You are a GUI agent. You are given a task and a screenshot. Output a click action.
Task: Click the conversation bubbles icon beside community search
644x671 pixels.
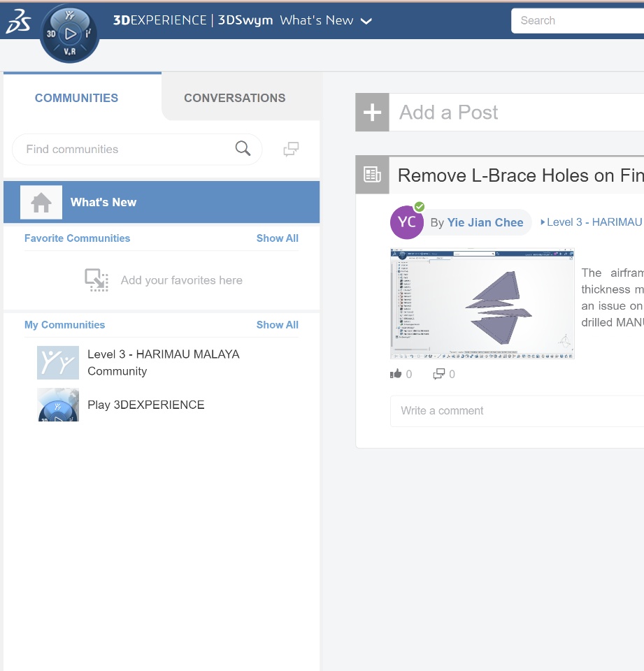click(291, 149)
